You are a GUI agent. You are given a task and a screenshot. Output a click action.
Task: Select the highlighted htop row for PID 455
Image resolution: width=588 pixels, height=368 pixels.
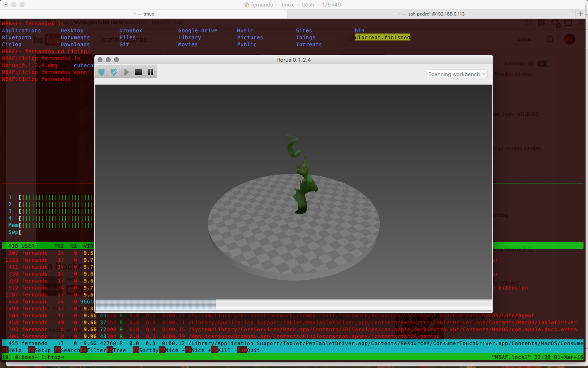coord(293,343)
